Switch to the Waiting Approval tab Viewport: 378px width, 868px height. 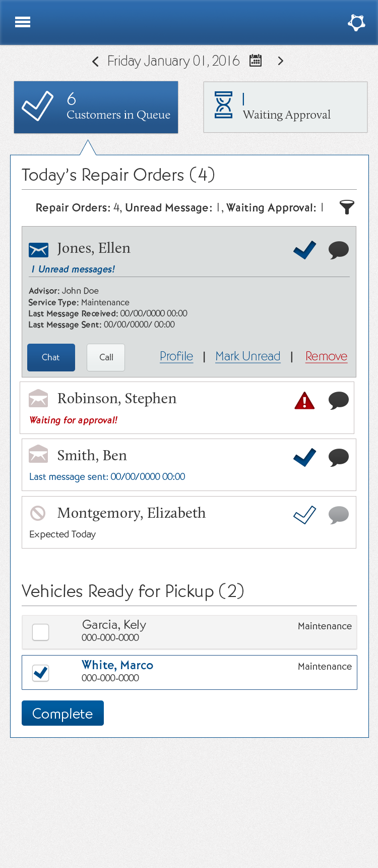click(x=285, y=107)
